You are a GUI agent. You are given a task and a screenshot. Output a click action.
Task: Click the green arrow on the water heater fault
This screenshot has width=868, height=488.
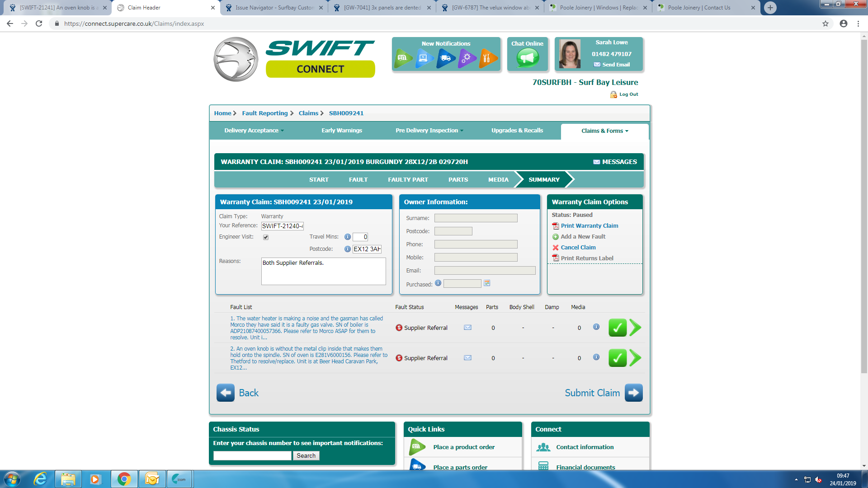[635, 328]
